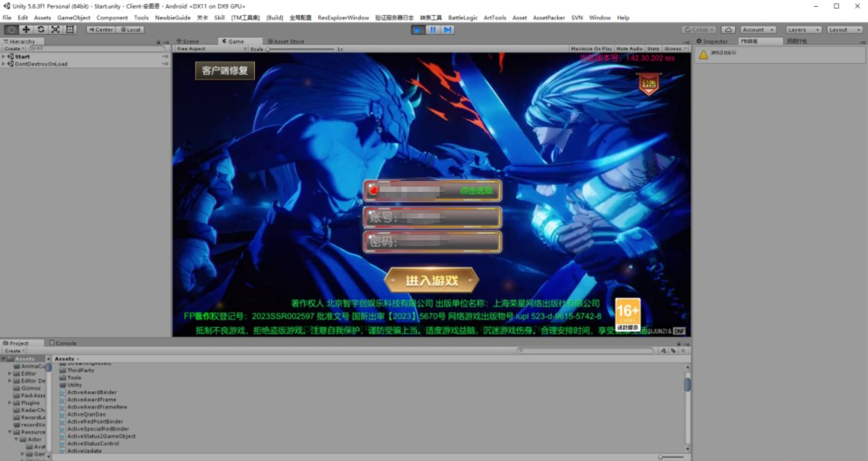Advance one frame with Step button

(x=447, y=30)
